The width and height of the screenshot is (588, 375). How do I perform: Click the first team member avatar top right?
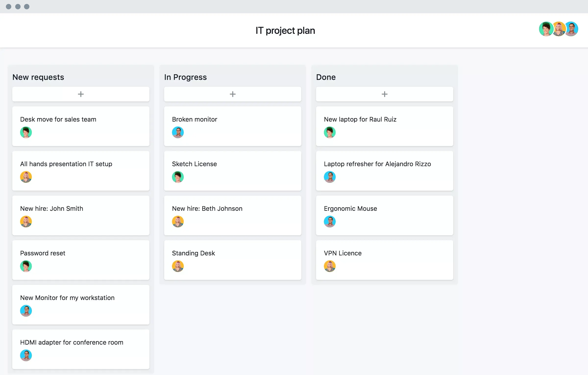(545, 29)
